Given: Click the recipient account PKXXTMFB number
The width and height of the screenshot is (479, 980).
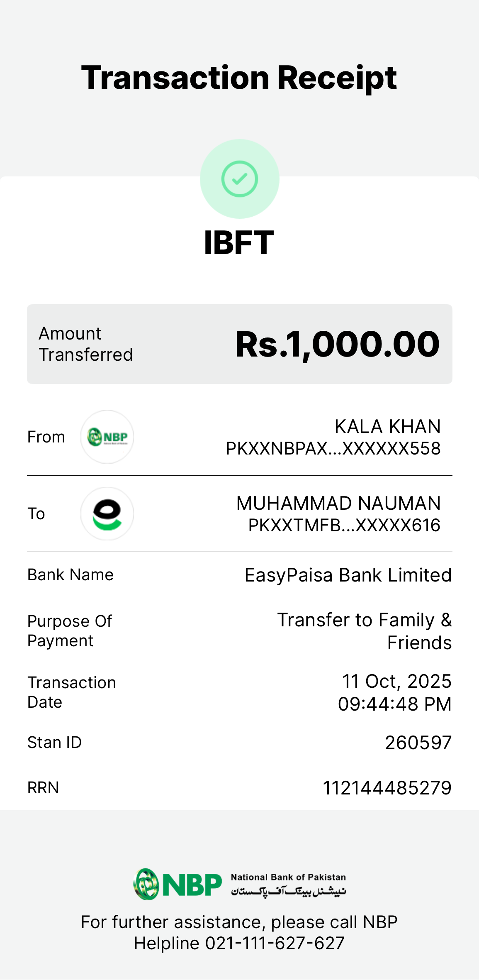Looking at the screenshot, I should coord(344,525).
